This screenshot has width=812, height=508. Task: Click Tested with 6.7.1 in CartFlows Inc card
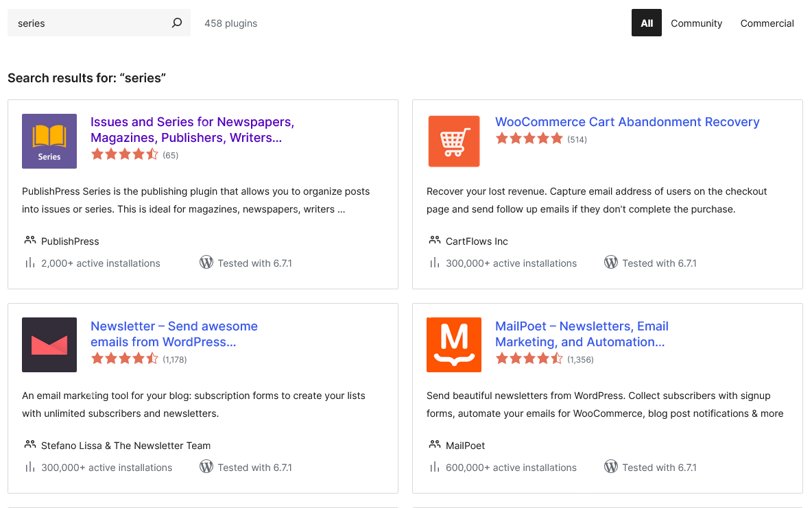[x=659, y=263]
